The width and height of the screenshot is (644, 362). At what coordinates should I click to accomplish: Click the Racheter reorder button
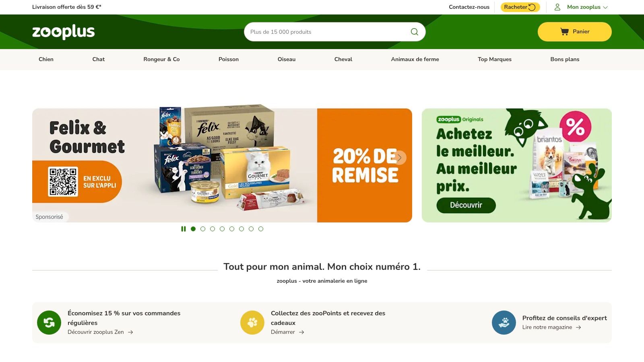520,7
